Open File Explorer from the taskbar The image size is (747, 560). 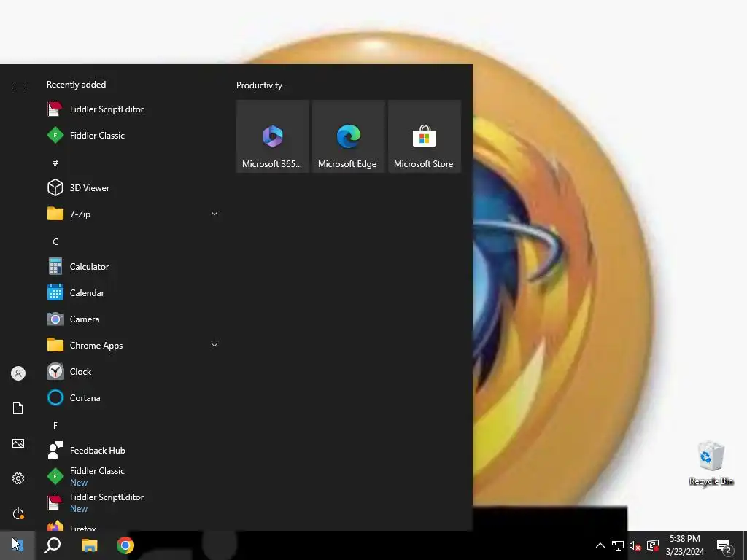[x=89, y=545]
